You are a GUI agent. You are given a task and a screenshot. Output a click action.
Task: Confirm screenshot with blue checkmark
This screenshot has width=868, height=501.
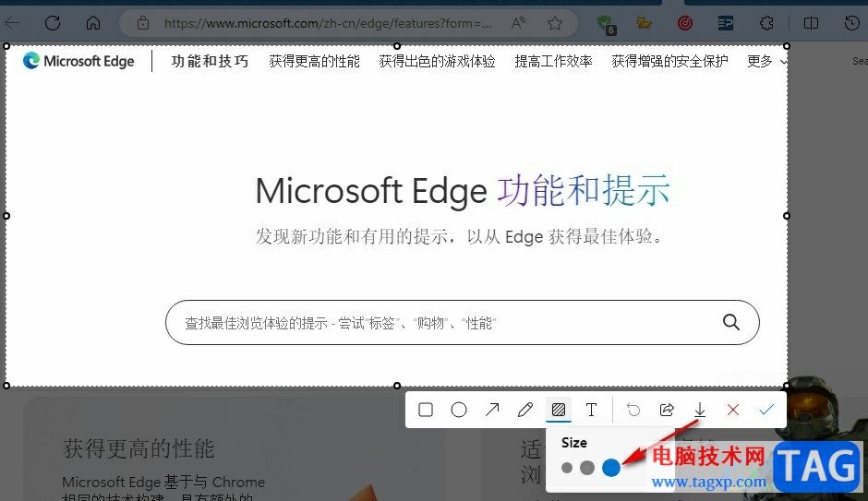766,410
